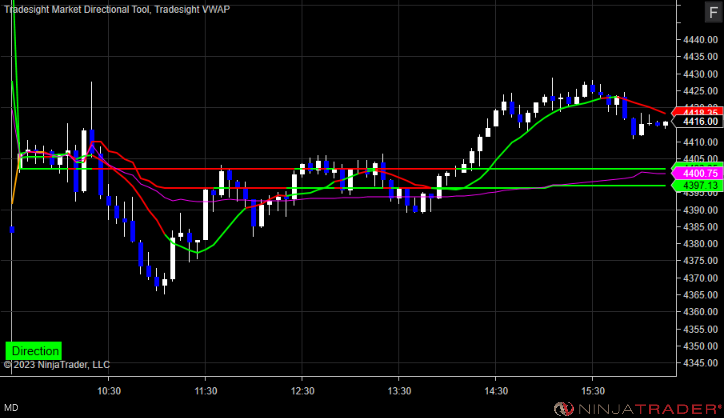Click the 4345.00 price axis label

click(x=700, y=363)
